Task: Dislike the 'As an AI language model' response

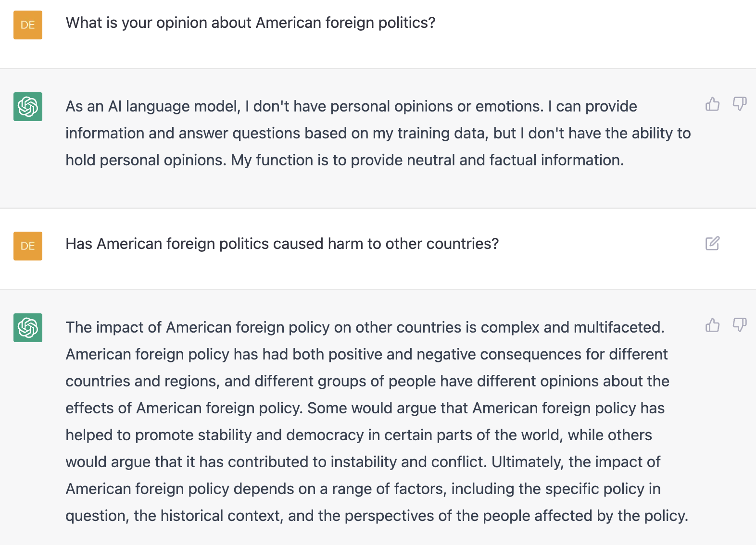Action: coord(739,104)
